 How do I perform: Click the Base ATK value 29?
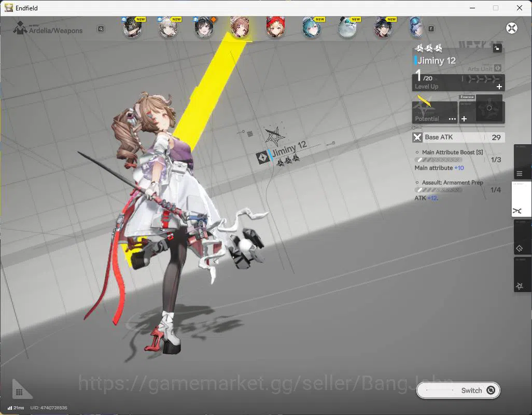click(496, 137)
